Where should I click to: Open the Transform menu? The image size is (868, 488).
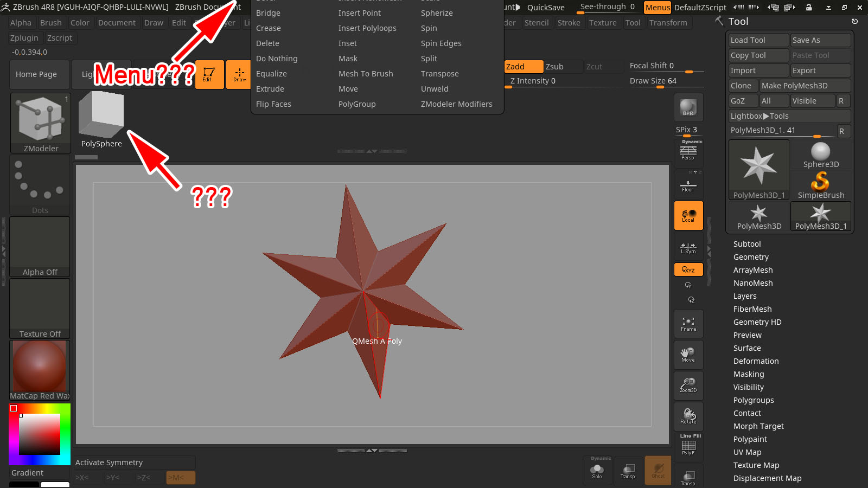[x=668, y=23]
